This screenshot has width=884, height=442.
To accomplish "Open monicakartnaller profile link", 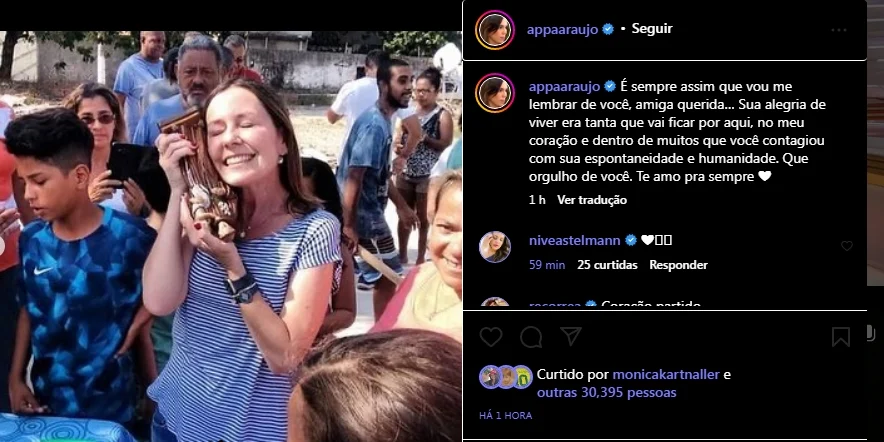I will click(666, 374).
